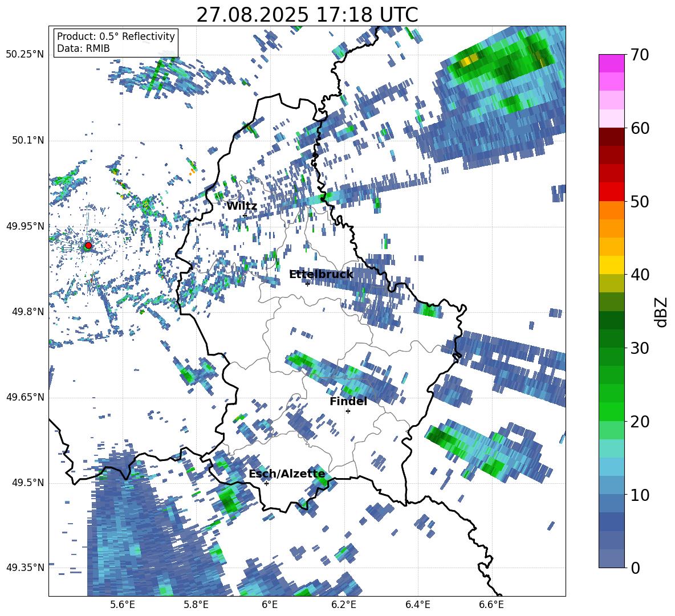
Task: Click the dBZ colorbar axis label
Action: 662,312
